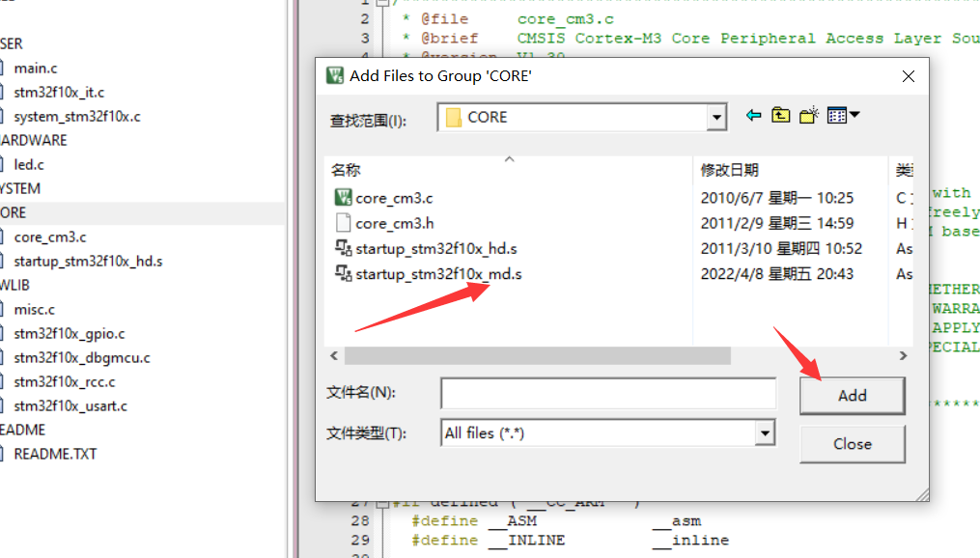Screen dimensions: 980x558
Task: Create a new folder
Action: tap(809, 116)
